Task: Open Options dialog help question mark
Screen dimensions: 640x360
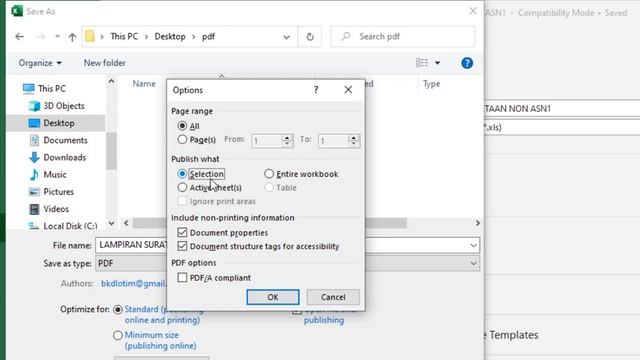Action: point(316,90)
